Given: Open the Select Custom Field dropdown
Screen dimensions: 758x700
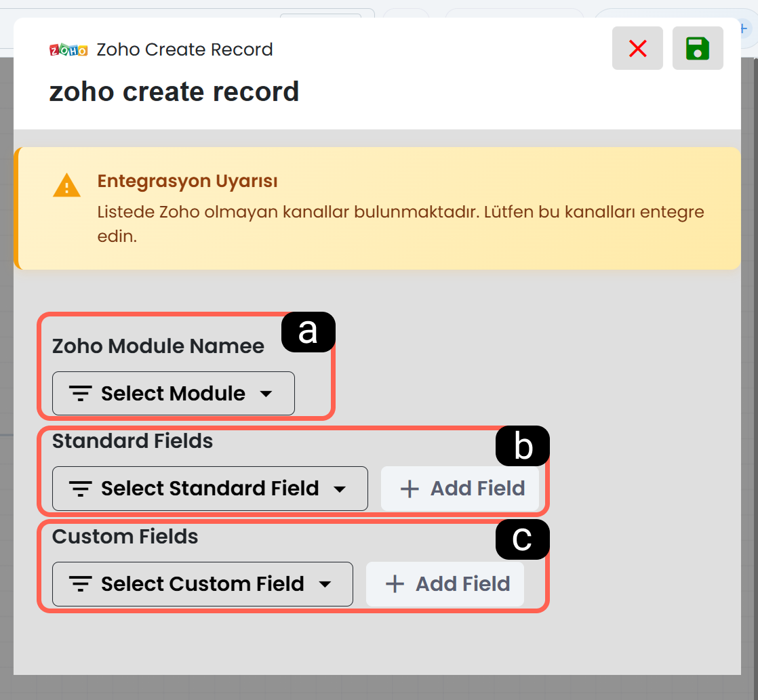Looking at the screenshot, I should pyautogui.click(x=203, y=583).
